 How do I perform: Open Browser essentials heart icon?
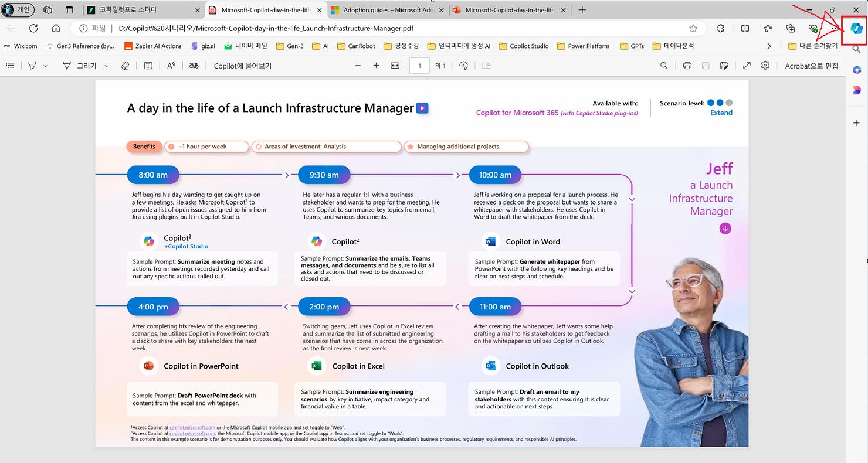813,28
